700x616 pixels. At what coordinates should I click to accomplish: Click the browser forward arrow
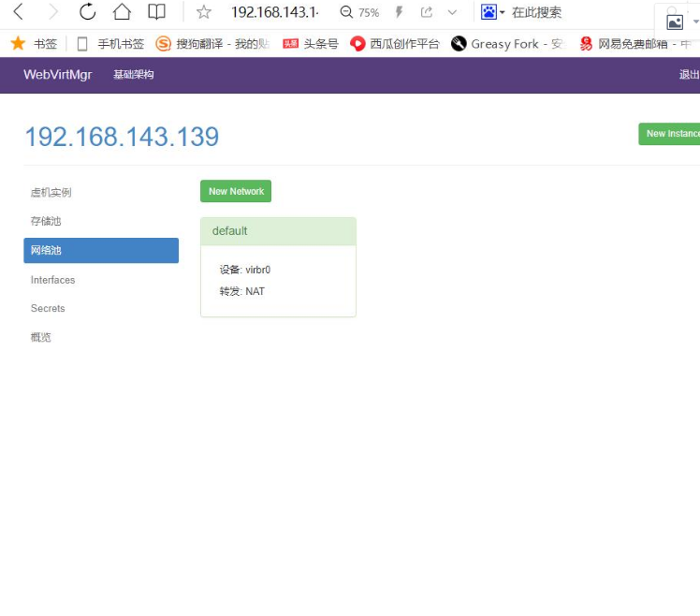53,12
